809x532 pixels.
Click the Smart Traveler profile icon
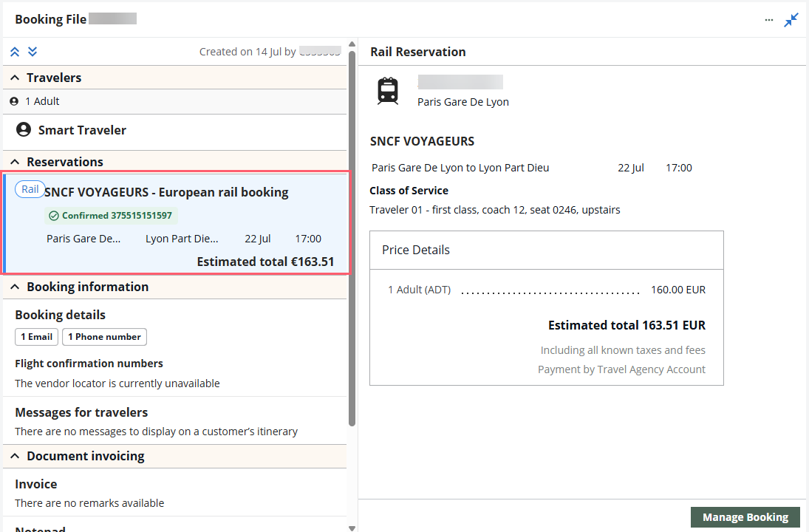tap(23, 129)
